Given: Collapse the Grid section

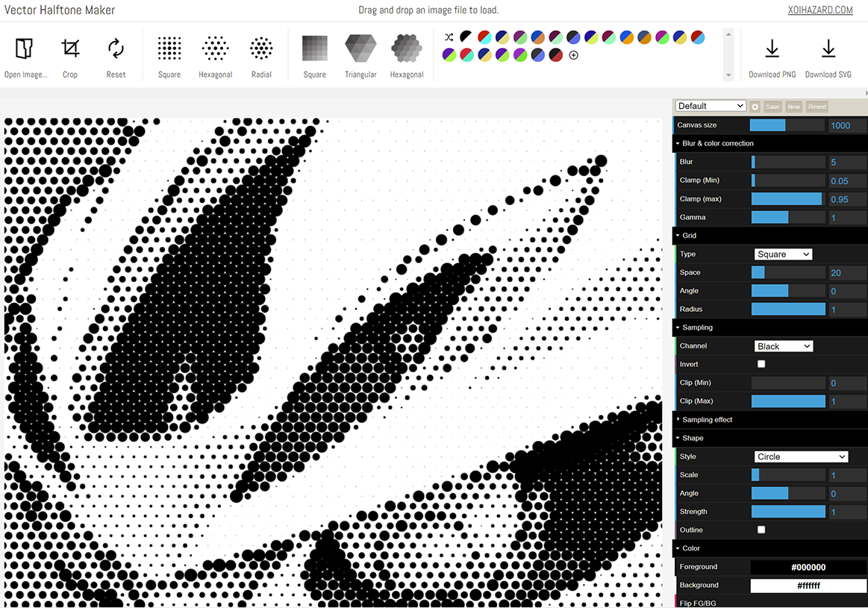Looking at the screenshot, I should pos(770,236).
